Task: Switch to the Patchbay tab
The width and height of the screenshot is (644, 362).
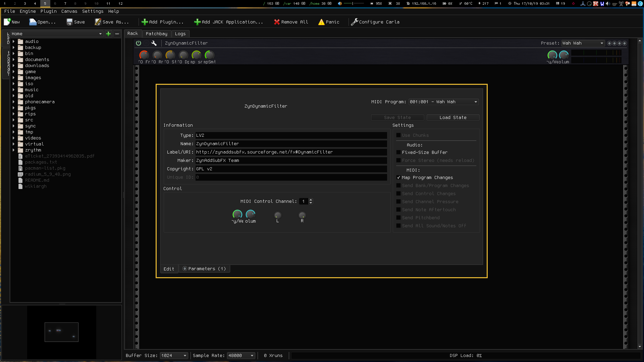Action: [156, 34]
